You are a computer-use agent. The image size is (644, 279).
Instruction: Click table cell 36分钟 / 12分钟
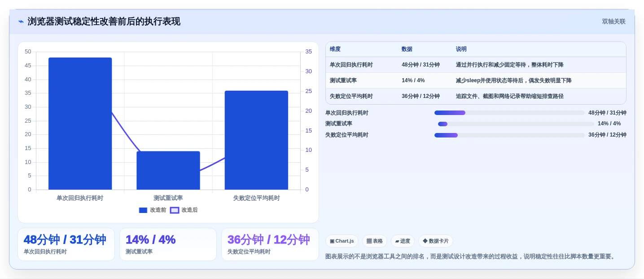pyautogui.click(x=421, y=96)
